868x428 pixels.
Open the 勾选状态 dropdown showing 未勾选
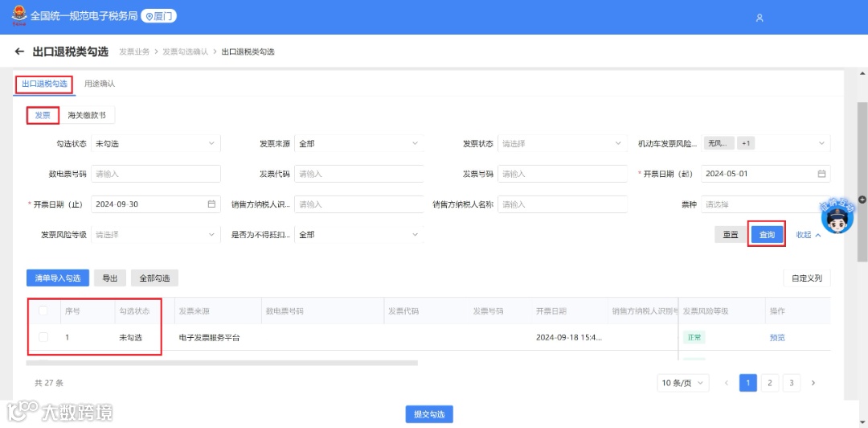click(x=156, y=143)
